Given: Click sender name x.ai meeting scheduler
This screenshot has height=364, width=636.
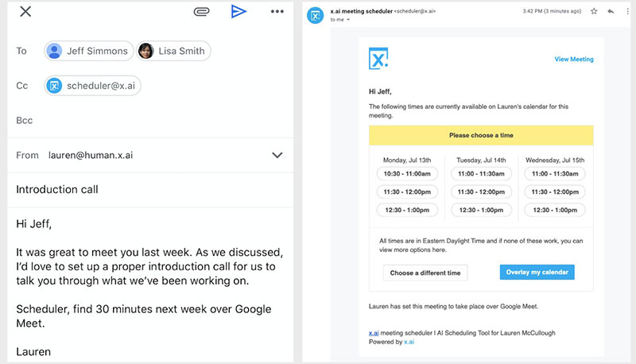Looking at the screenshot, I should 362,11.
